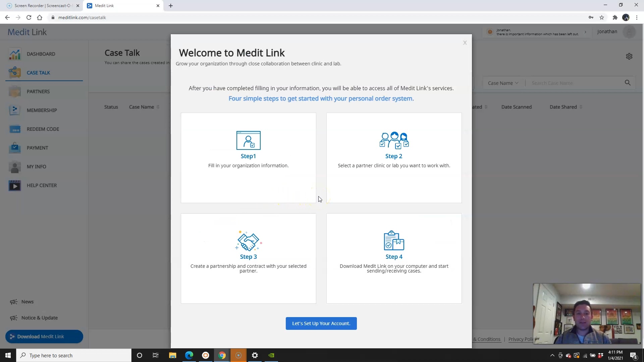644x362 pixels.
Task: Click Let's Set Up Your Account button
Action: tap(321, 323)
